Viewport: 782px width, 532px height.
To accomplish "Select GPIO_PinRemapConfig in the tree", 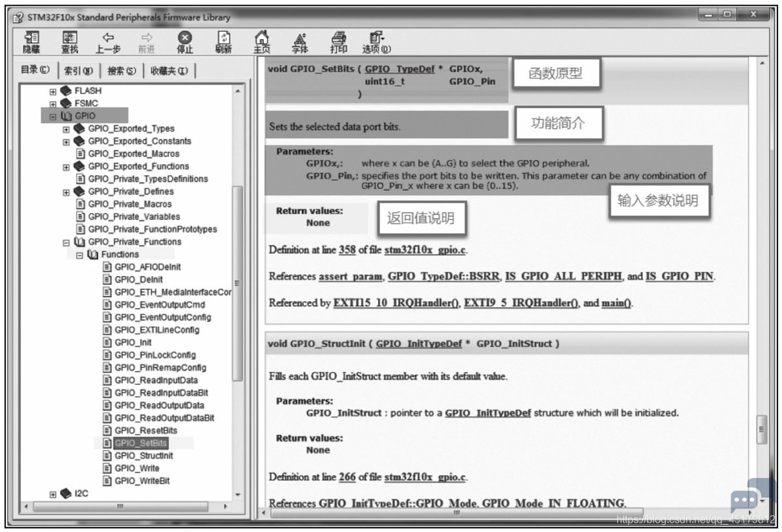I will (160, 368).
